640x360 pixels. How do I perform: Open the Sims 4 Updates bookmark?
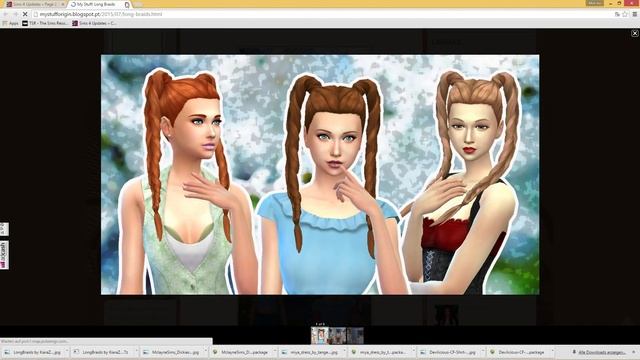coord(94,23)
